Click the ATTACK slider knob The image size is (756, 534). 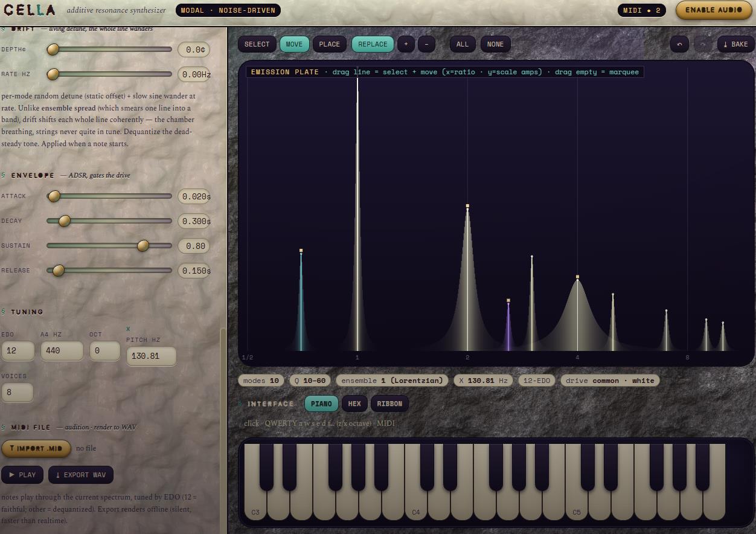tap(54, 196)
